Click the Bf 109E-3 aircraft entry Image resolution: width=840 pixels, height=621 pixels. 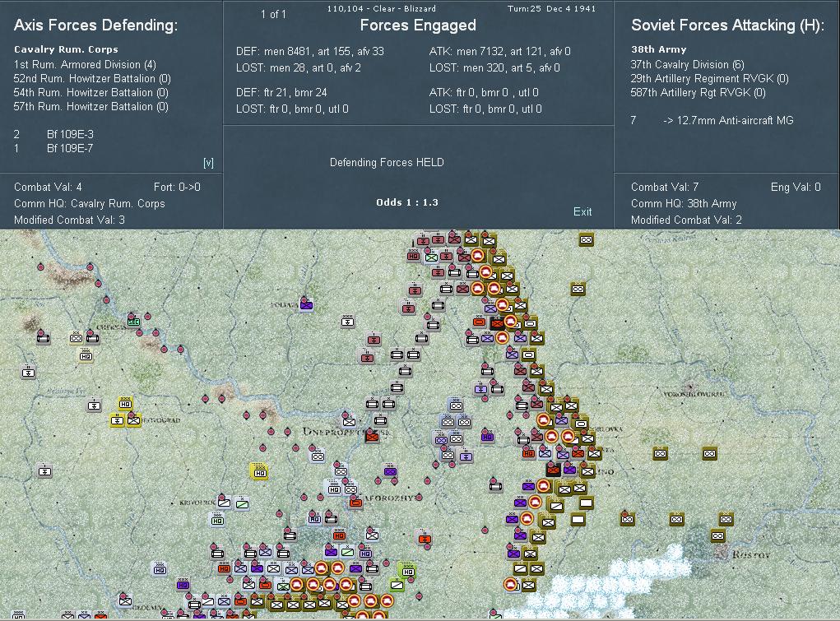click(70, 134)
